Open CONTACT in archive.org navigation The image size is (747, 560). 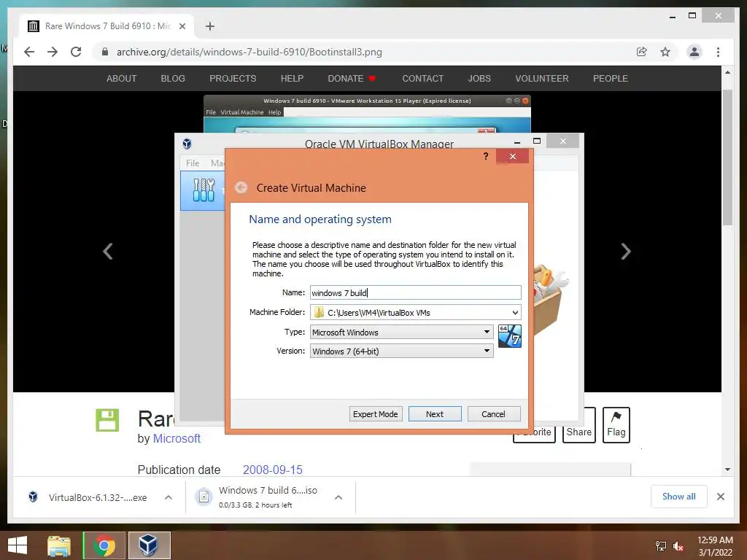point(422,79)
